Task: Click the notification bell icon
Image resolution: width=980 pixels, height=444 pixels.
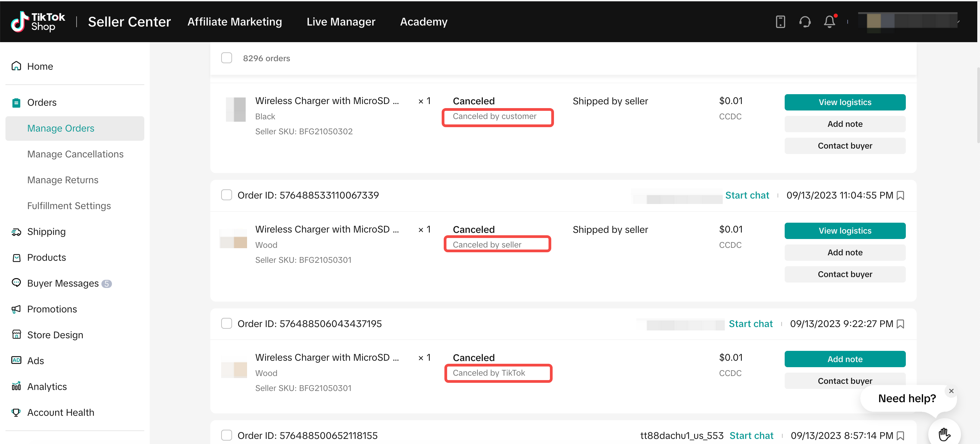Action: (829, 22)
